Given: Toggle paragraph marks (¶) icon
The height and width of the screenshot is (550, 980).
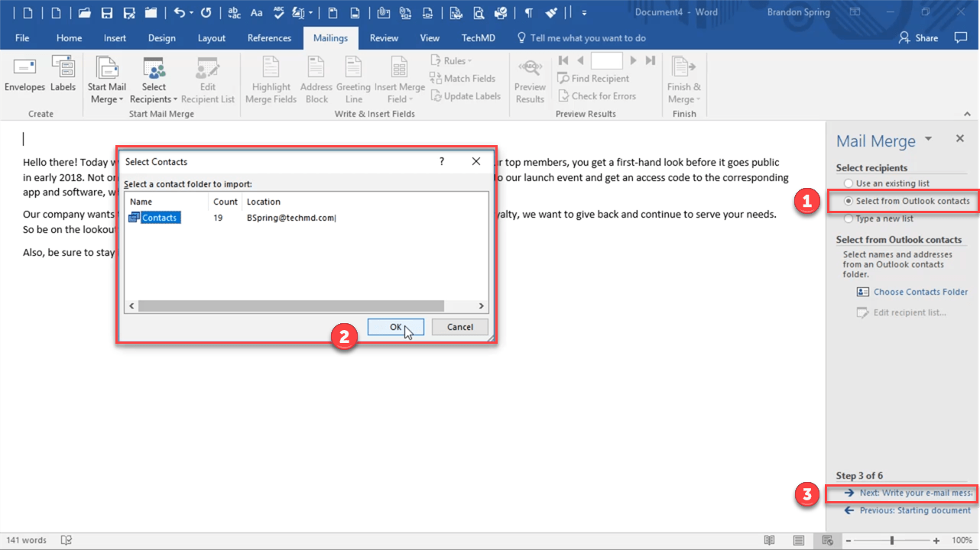Looking at the screenshot, I should [x=528, y=12].
